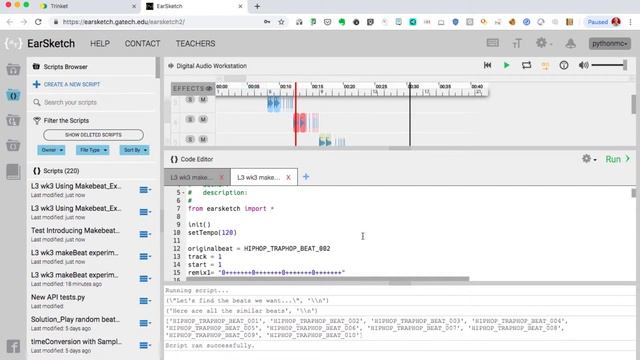
Task: Open the API browser sidebar icon
Action: coord(13,145)
